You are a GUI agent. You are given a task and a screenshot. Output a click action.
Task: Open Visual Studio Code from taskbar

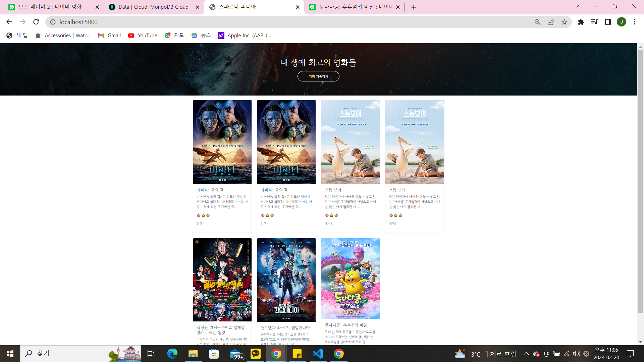[318, 354]
